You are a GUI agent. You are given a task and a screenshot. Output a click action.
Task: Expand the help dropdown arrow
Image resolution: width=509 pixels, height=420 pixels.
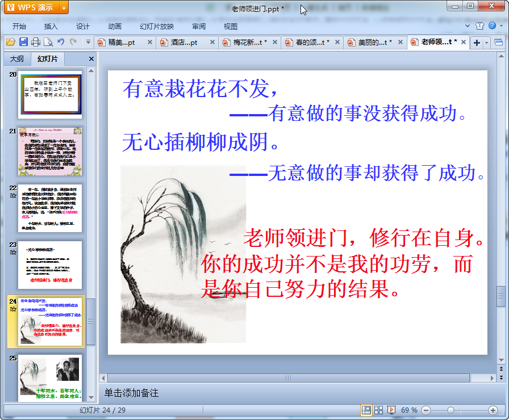coord(501,26)
